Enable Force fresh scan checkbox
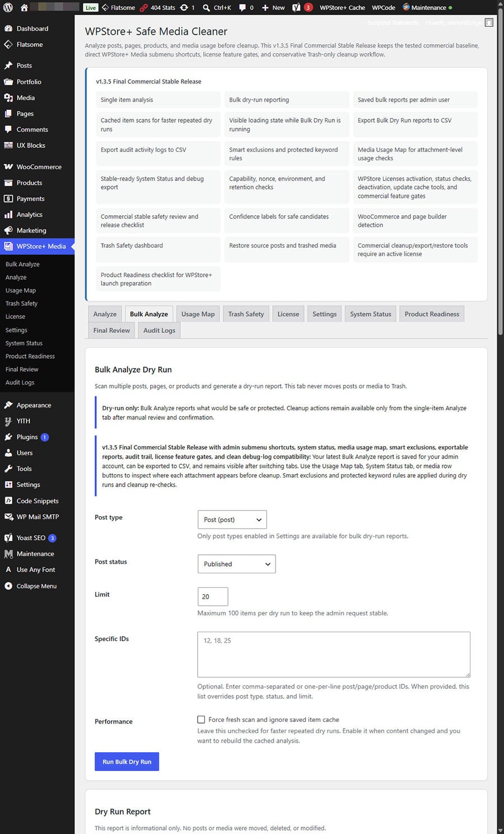This screenshot has width=504, height=834. click(201, 720)
